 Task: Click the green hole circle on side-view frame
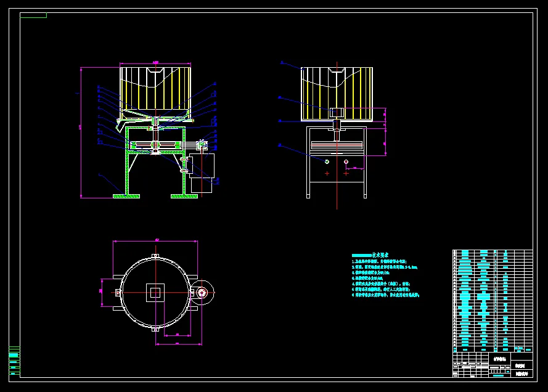click(327, 161)
